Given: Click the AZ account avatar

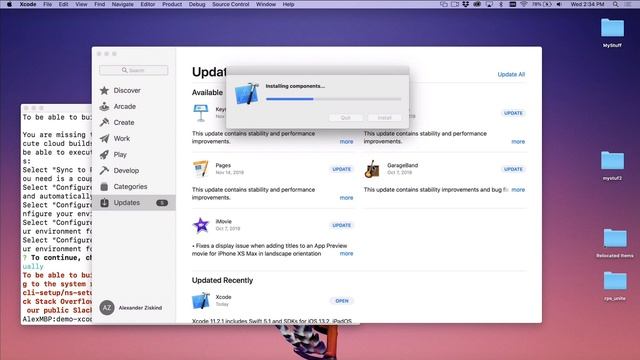Looking at the screenshot, I should click(x=107, y=308).
